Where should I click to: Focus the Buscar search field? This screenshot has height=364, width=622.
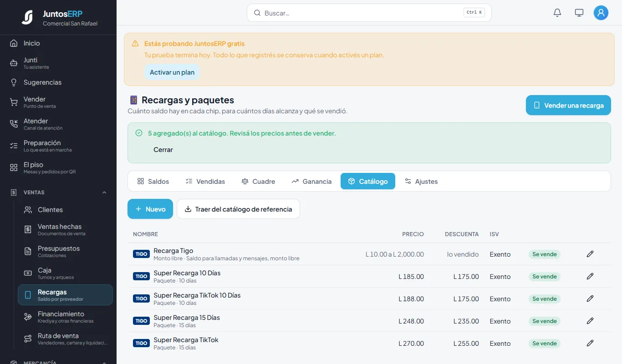(369, 13)
